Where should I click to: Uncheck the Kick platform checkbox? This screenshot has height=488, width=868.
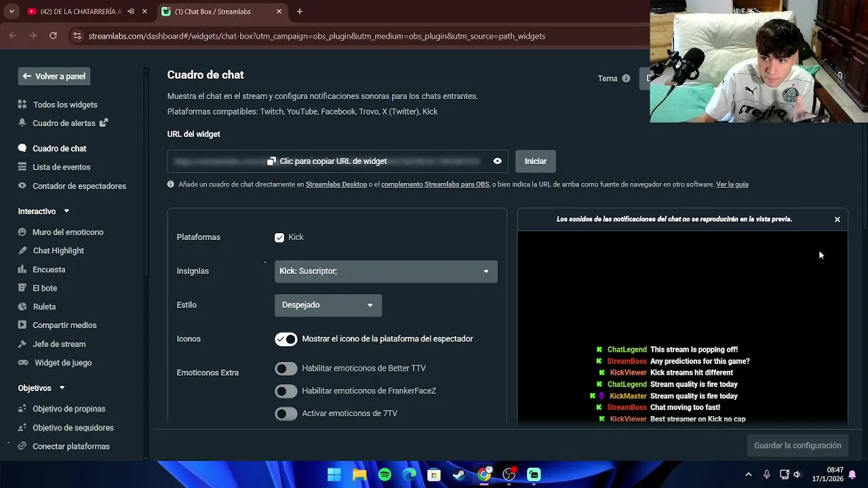pos(279,237)
